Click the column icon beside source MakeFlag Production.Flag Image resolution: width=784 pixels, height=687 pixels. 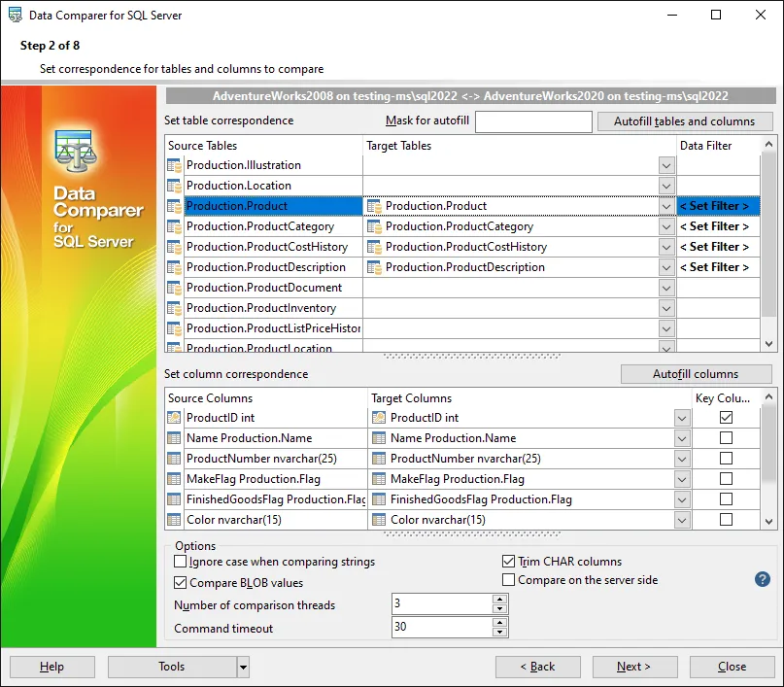tap(175, 479)
